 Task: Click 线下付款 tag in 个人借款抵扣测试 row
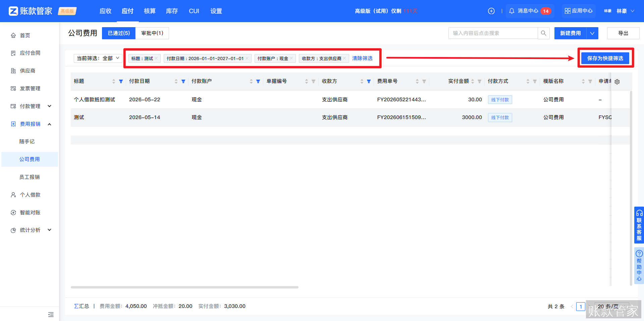(500, 100)
